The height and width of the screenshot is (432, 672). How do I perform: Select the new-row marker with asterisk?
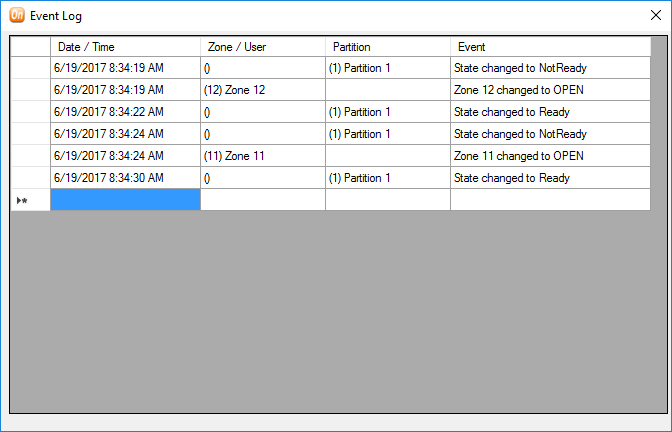(x=30, y=200)
